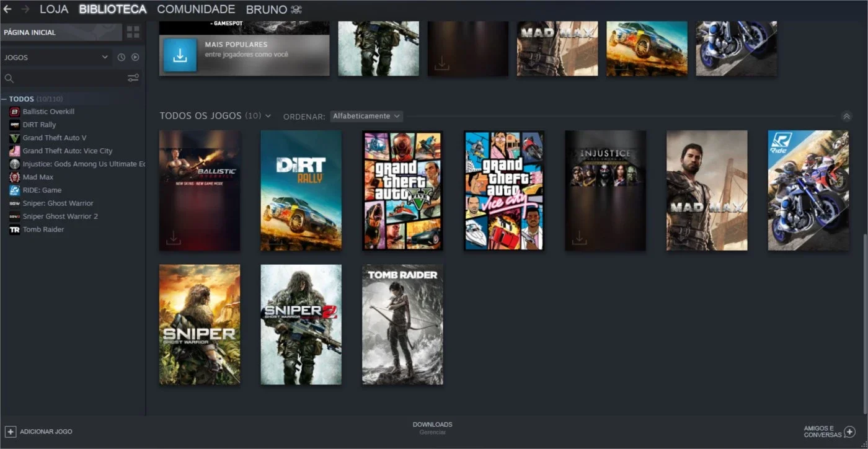Viewport: 868px width, 449px height.
Task: Click Mais Populares shelf card
Action: (244, 55)
